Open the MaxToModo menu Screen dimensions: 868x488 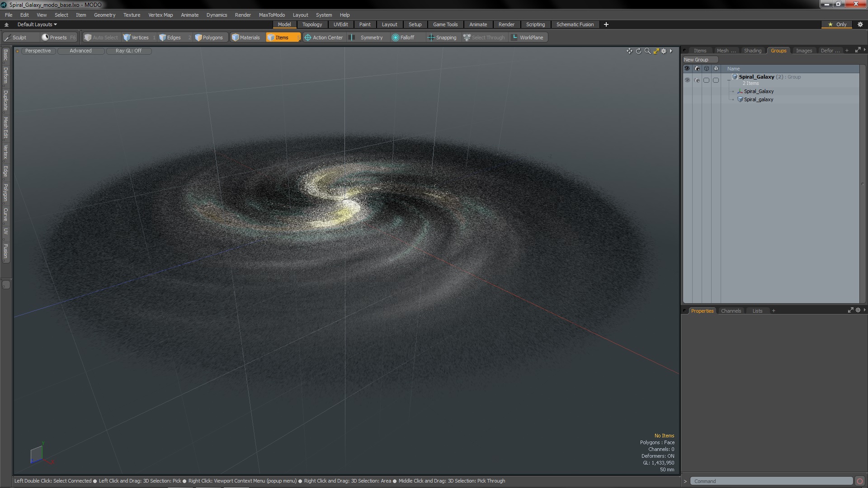coord(272,15)
